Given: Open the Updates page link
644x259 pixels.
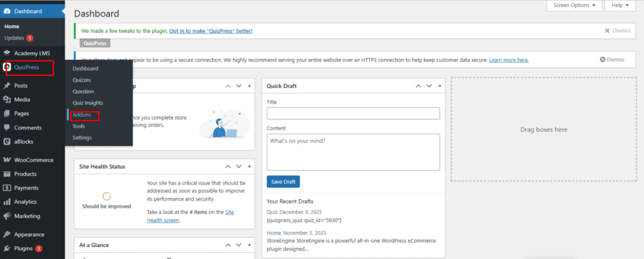Looking at the screenshot, I should [x=14, y=38].
